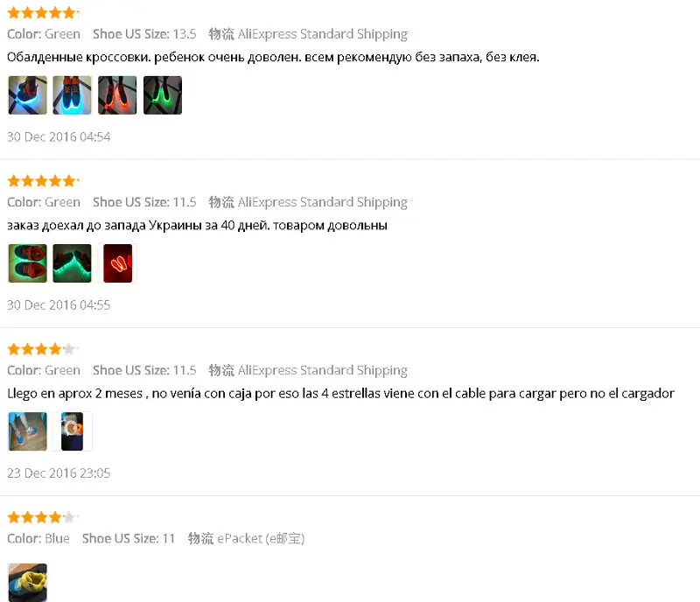
Task: View second review's dark green glow thumbnail
Action: pyautogui.click(x=72, y=263)
